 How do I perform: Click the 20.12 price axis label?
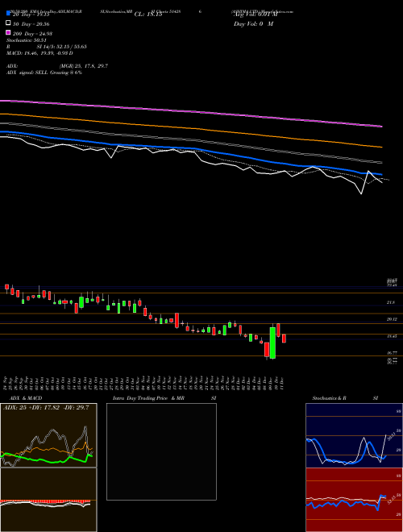pyautogui.click(x=392, y=319)
